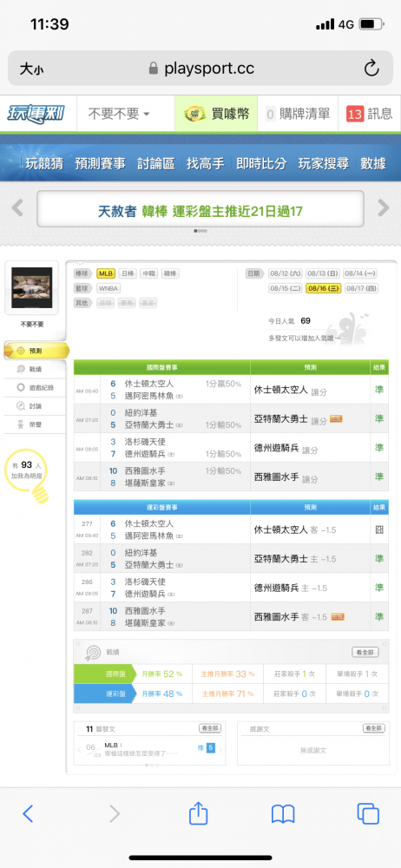Click 看全部 in 戰績 panel

[x=365, y=652]
